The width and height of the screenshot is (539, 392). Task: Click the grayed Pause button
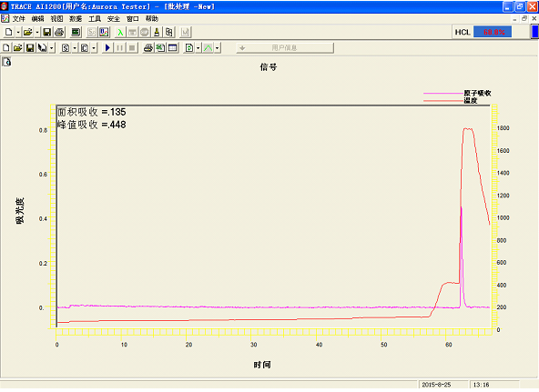[119, 47]
